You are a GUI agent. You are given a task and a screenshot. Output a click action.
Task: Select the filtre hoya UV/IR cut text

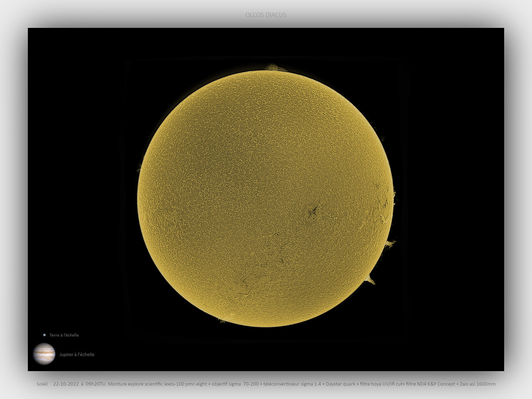pos(382,384)
